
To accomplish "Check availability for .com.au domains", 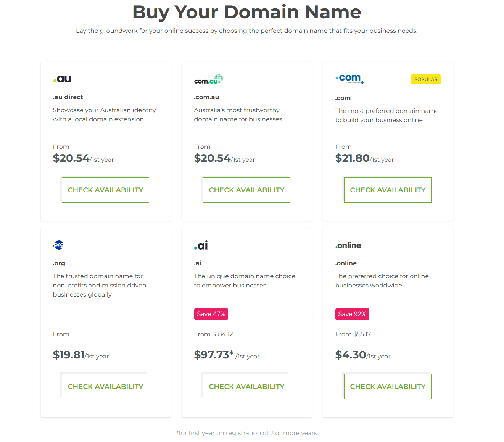I will (246, 190).
